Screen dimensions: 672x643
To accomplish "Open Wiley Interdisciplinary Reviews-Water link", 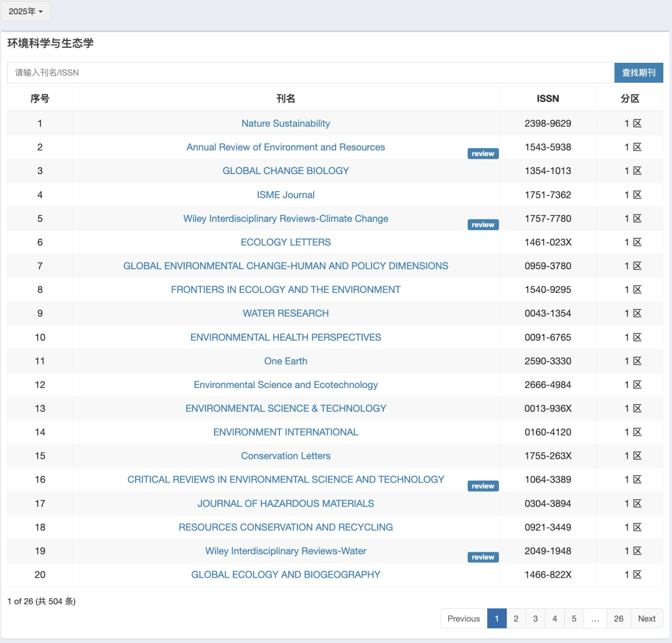I will click(286, 551).
